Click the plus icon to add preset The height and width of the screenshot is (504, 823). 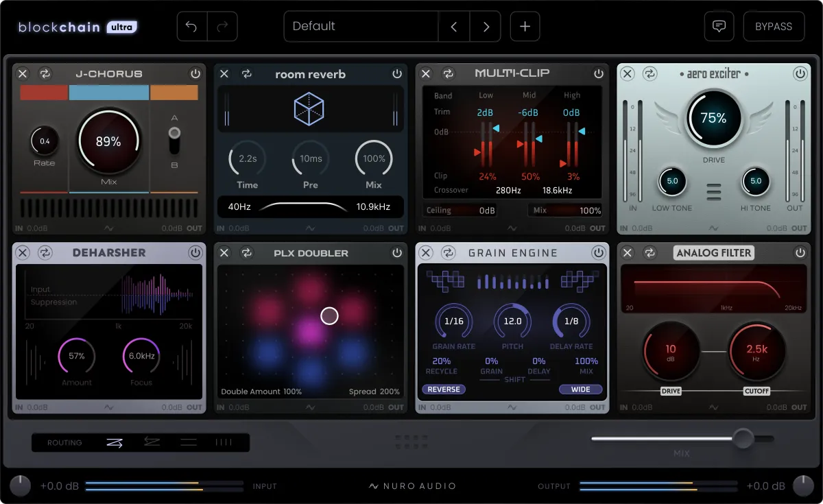point(525,27)
